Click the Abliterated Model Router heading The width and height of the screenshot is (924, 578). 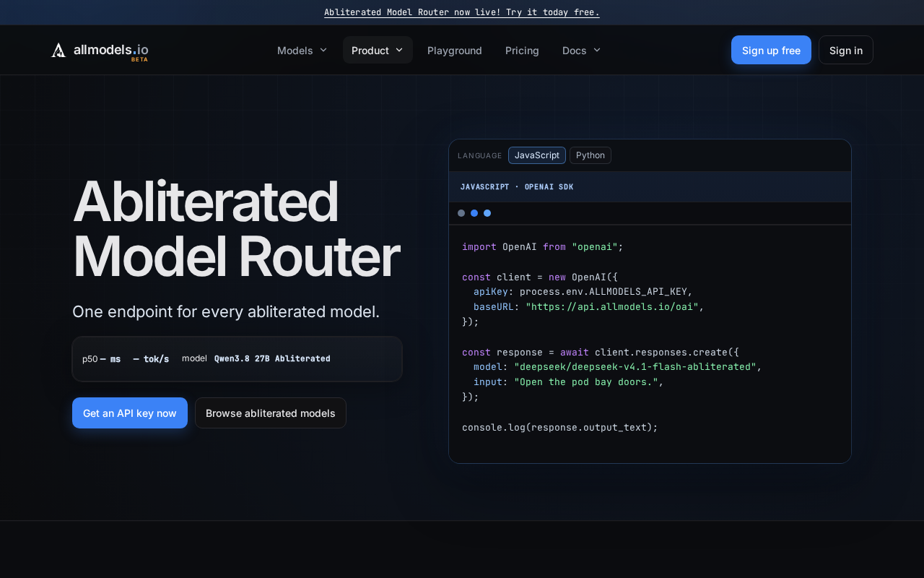coord(236,229)
